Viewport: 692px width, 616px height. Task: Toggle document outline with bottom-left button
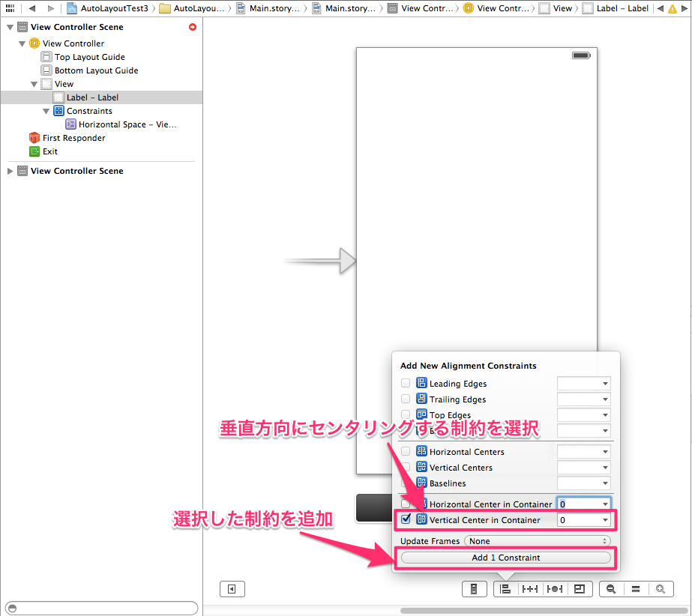[x=232, y=588]
